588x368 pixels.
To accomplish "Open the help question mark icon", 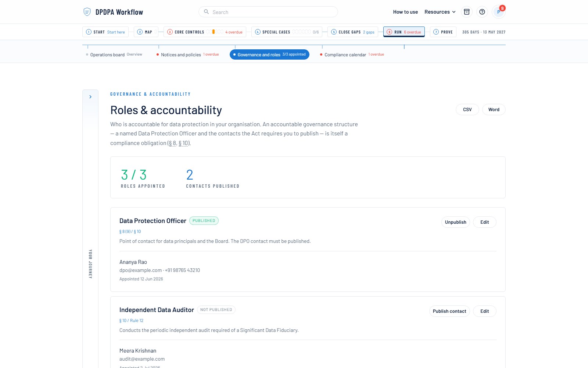I will tap(482, 12).
